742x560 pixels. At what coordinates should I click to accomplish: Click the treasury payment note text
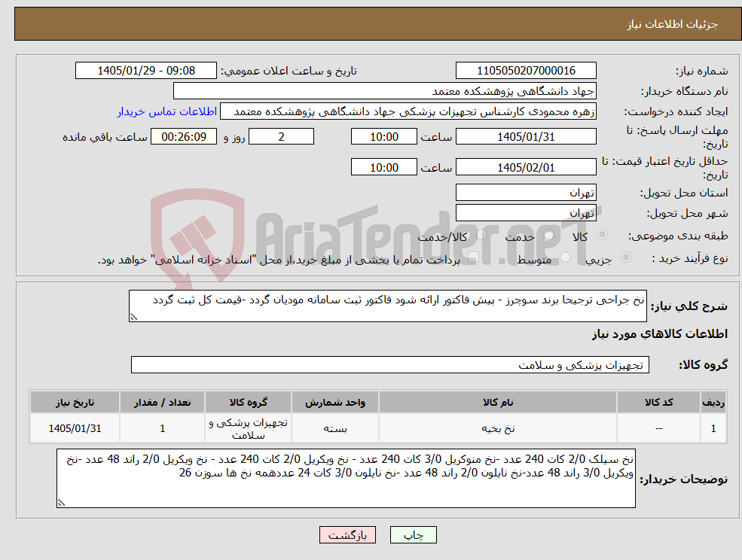279,260
